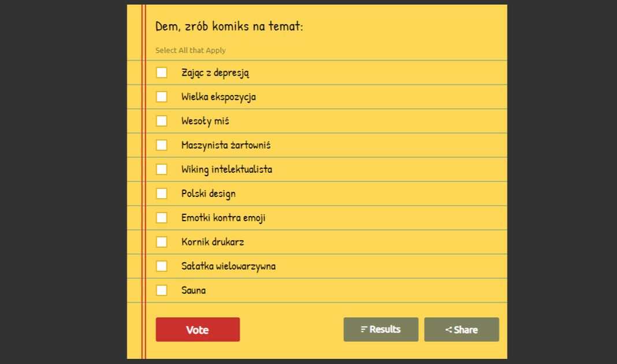This screenshot has height=364, width=617.
Task: Click the share icon on Share button
Action: [x=448, y=330]
